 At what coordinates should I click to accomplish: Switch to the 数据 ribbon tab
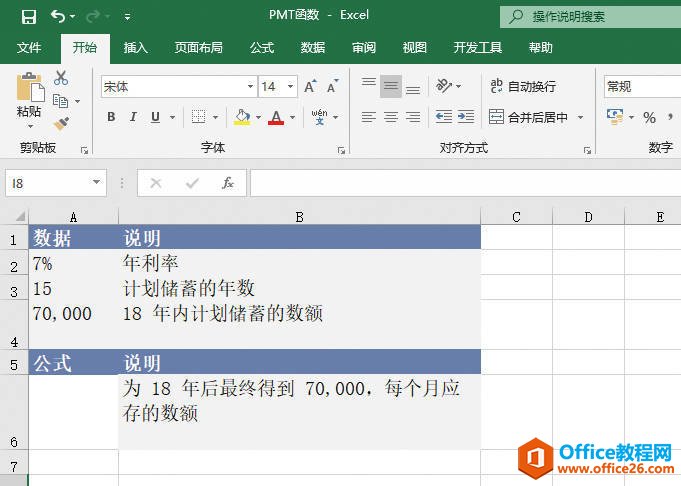click(313, 47)
